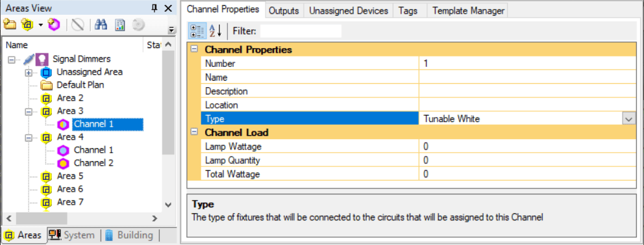Edit the Number property value 1
Image resolution: width=644 pixels, height=245 pixels.
tap(527, 64)
